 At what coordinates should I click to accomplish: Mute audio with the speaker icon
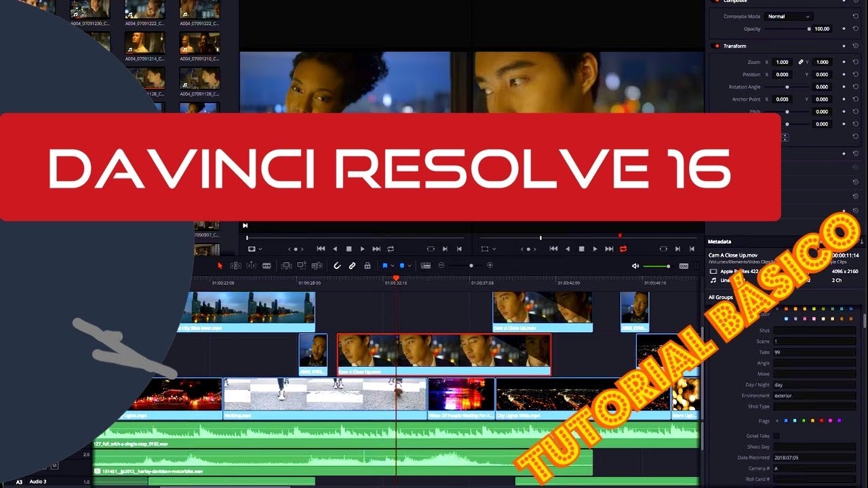(635, 266)
